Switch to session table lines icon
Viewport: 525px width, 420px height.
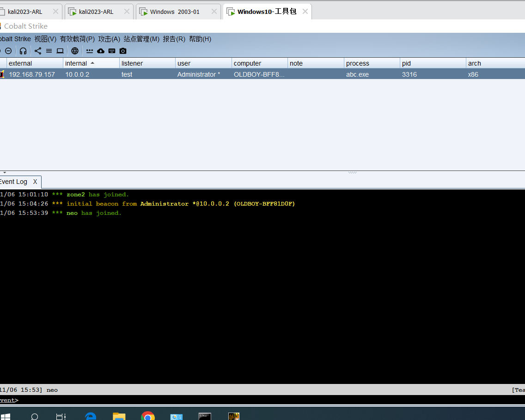pos(49,51)
